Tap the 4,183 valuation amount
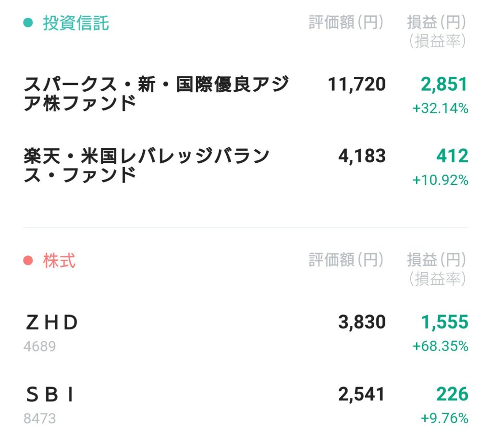Viewport: 492px width, 448px height. (362, 157)
